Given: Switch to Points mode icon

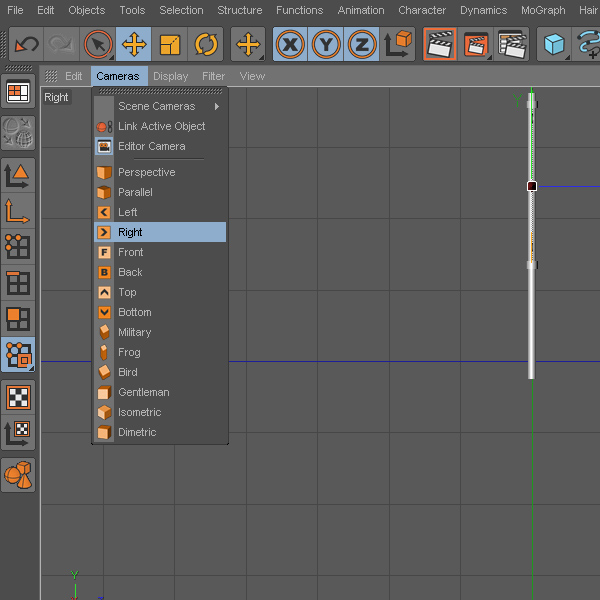Looking at the screenshot, I should point(18,247).
